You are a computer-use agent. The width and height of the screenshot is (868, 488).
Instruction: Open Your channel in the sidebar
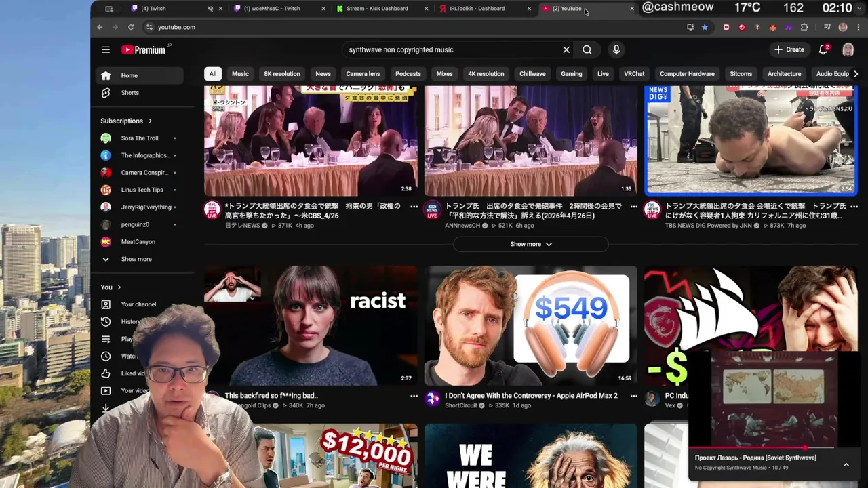click(138, 304)
